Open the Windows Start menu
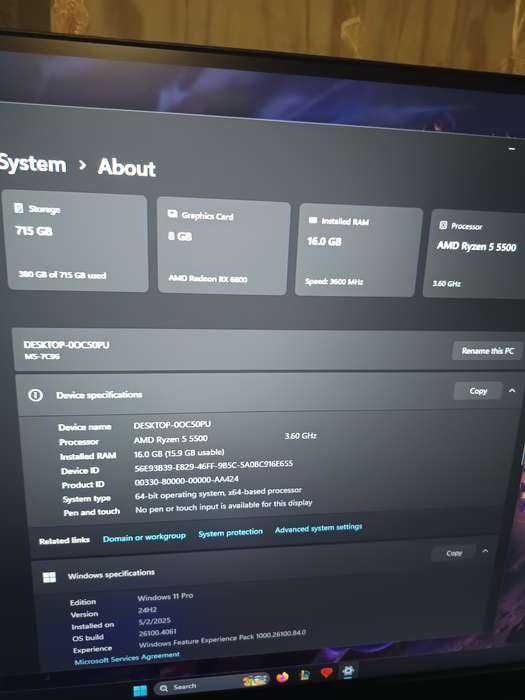Screen dimensions: 525x700 [140, 691]
